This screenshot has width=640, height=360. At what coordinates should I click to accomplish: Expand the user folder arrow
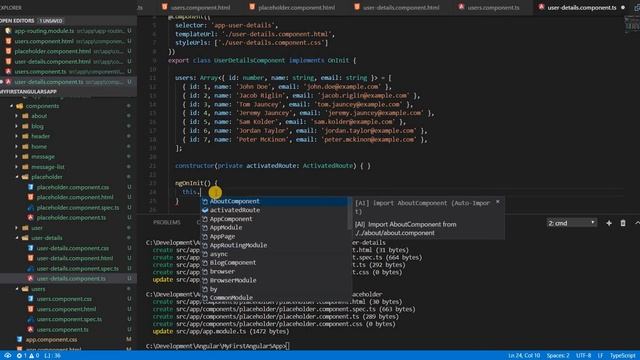(17, 228)
